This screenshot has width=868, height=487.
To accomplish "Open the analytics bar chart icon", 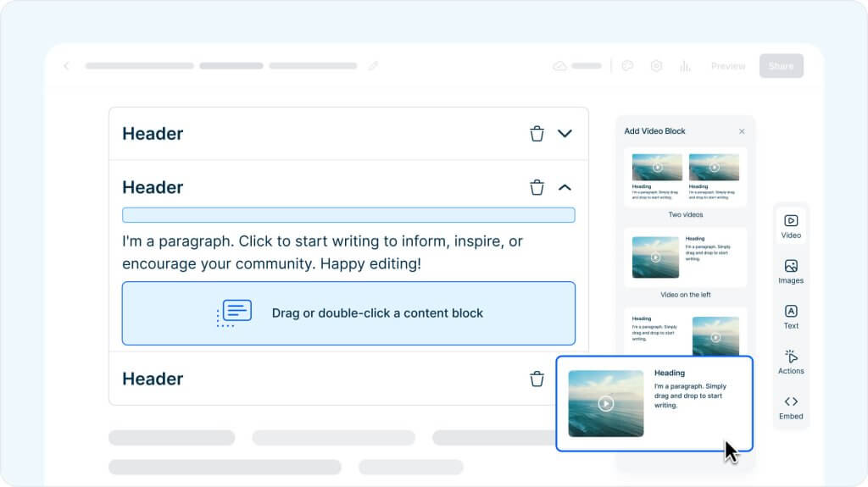I will pos(685,66).
